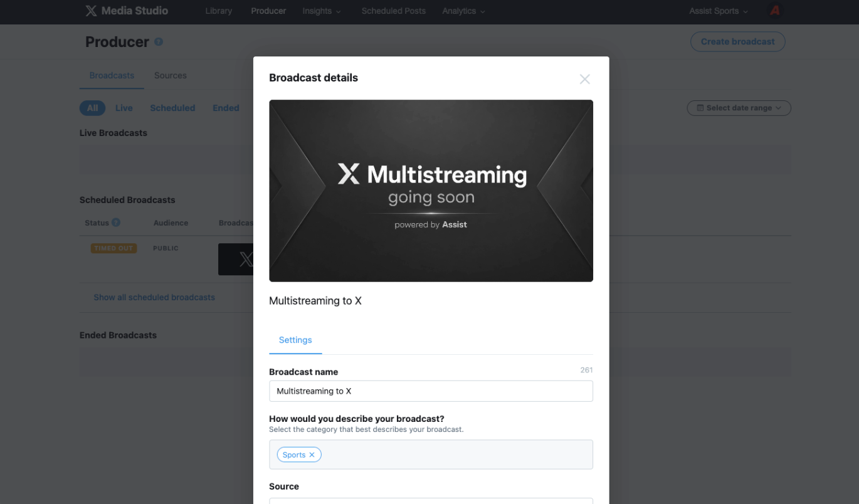
Task: Click the Broadcast name input field
Action: 431,391
